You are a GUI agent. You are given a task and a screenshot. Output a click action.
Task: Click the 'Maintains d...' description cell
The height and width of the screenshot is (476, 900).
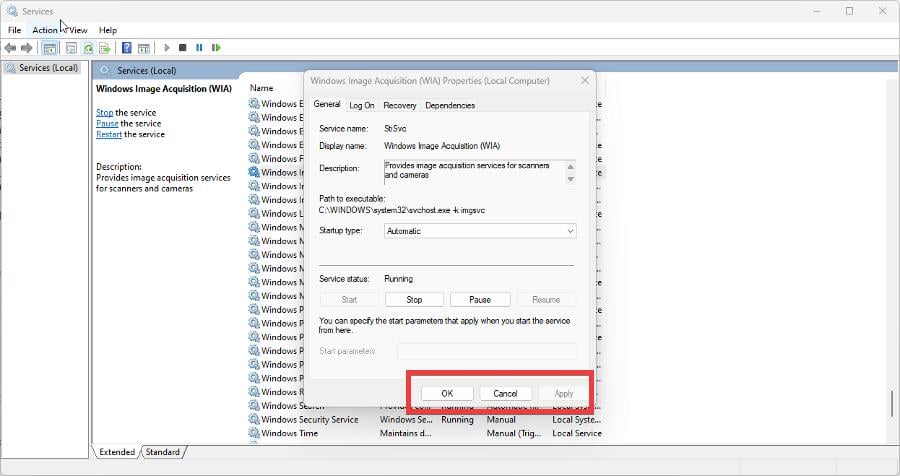point(405,433)
